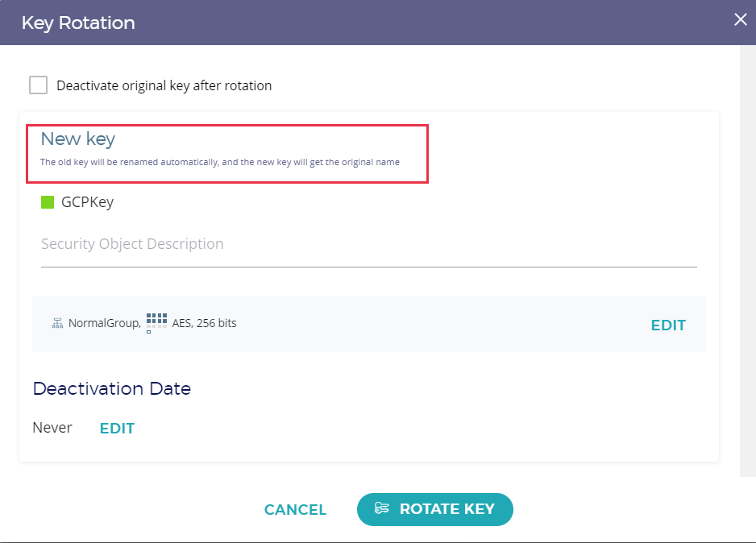The height and width of the screenshot is (543, 756).
Task: Edit the Deactivation Date
Action: [x=117, y=429]
